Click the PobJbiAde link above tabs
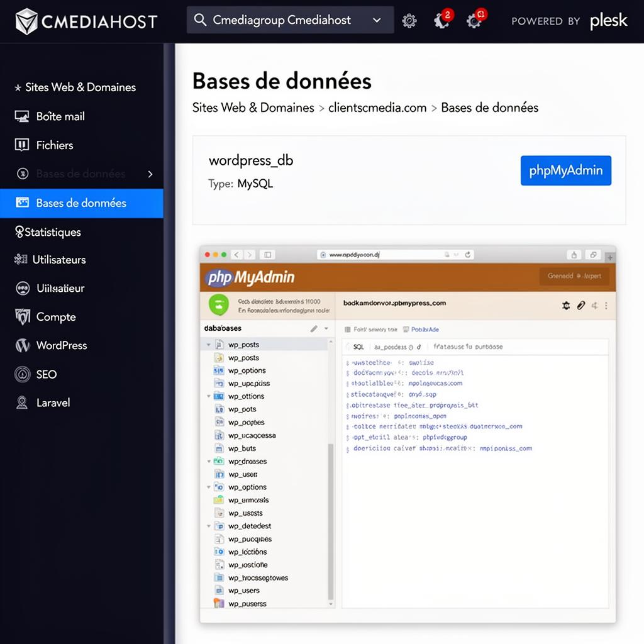Image resolution: width=644 pixels, height=644 pixels. 425,330
